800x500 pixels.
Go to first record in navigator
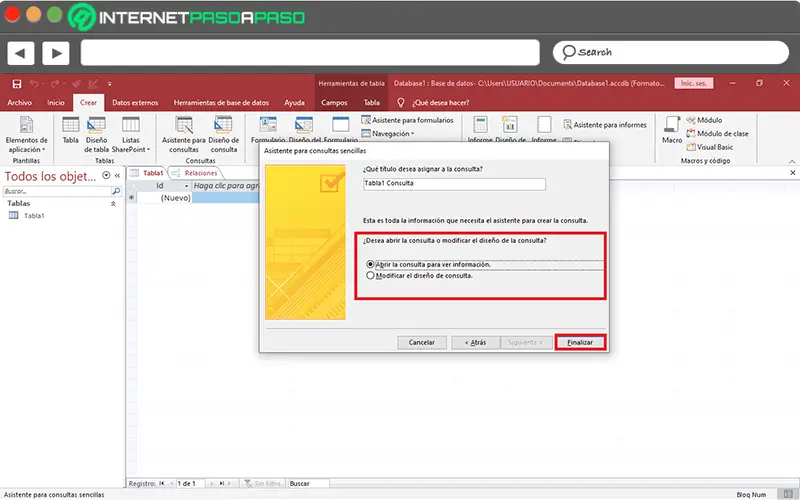162,483
